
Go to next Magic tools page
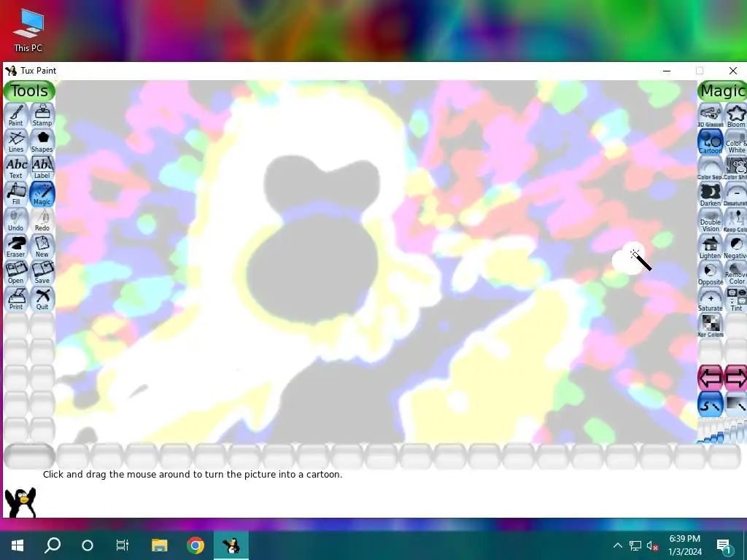(735, 378)
